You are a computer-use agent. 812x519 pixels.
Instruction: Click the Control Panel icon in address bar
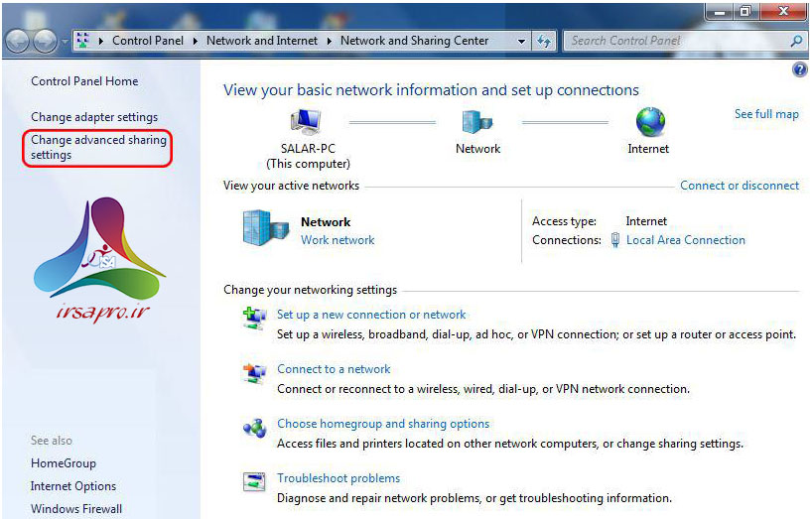pyautogui.click(x=81, y=41)
